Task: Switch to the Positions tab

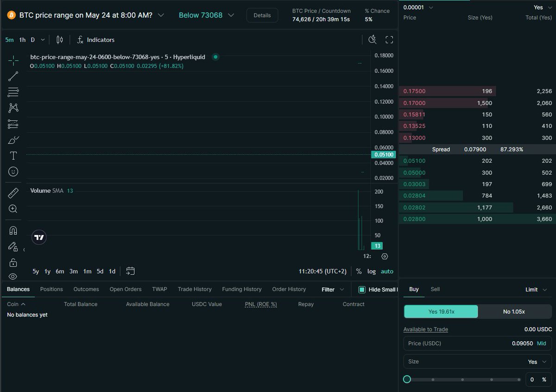Action: 51,289
